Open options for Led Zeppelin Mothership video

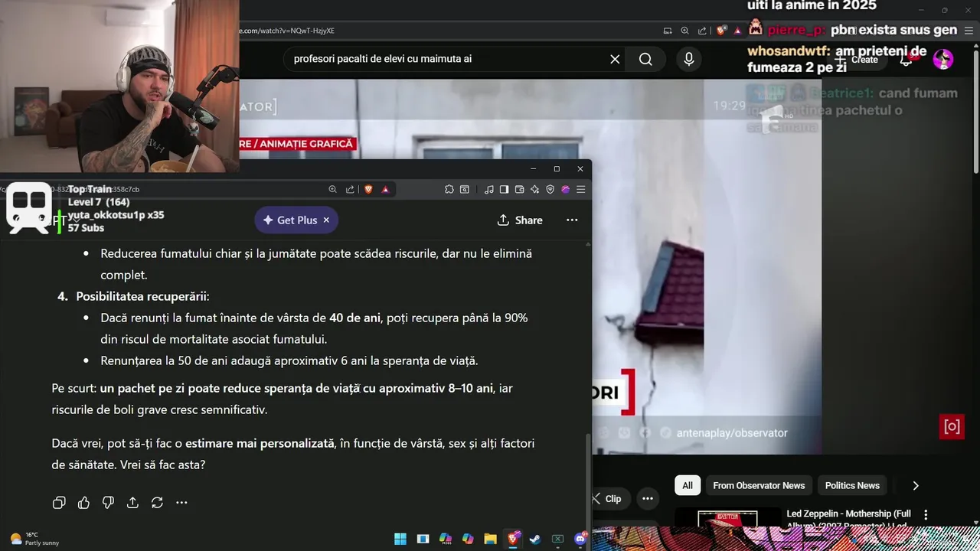pos(926,515)
